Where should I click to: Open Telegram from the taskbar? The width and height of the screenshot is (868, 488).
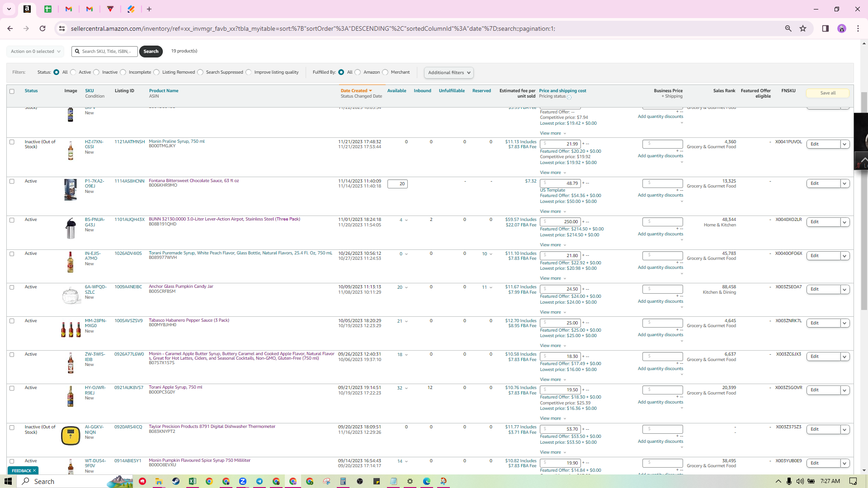259,481
